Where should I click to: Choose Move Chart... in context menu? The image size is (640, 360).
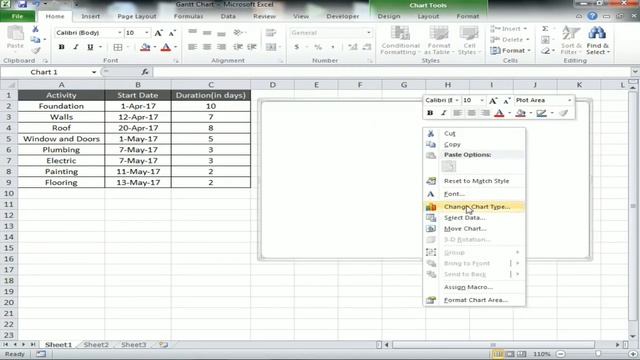(x=474, y=229)
